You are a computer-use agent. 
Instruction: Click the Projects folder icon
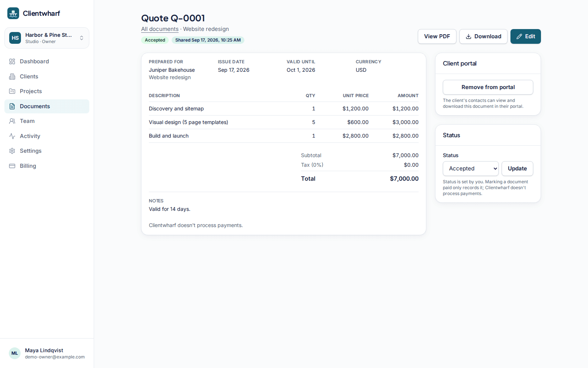point(12,91)
